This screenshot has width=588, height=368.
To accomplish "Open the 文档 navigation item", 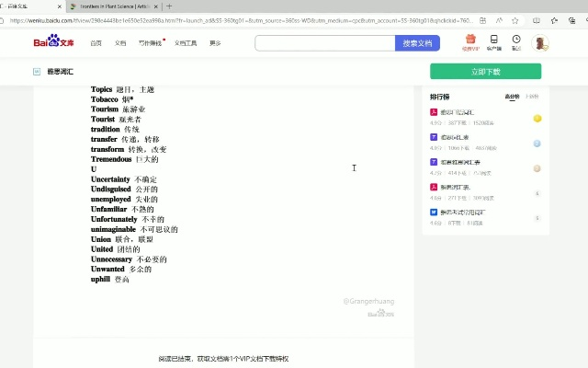I will (120, 43).
